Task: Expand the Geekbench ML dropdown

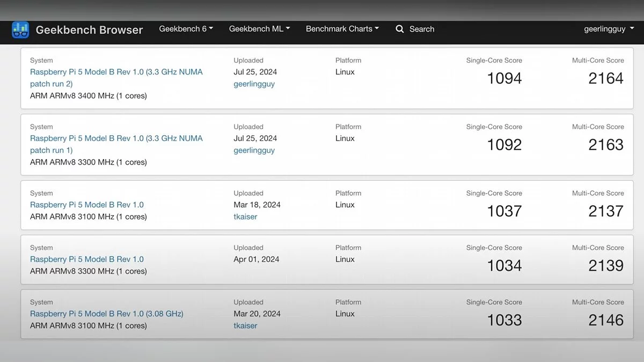Action: coord(259,29)
